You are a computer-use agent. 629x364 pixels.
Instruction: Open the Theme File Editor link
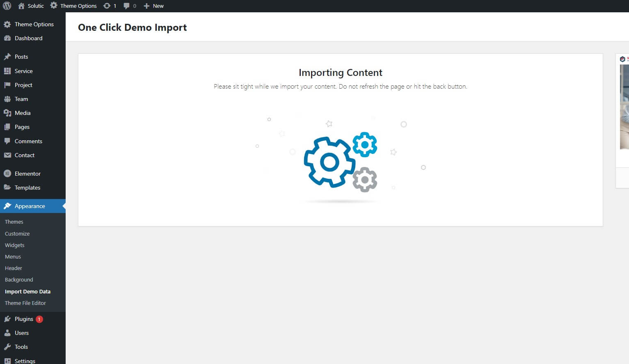25,303
